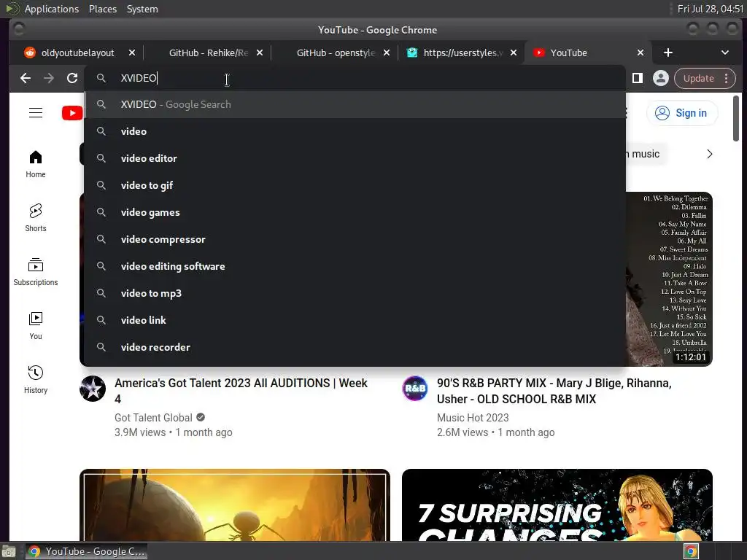747x560 pixels.
Task: Open the tab search dropdown arrow
Action: pyautogui.click(x=724, y=52)
